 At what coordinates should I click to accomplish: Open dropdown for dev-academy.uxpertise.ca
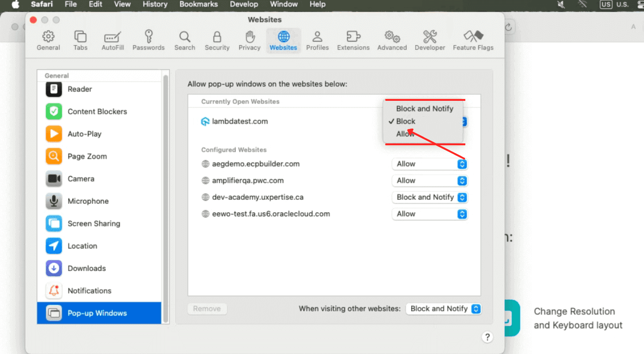(x=429, y=197)
